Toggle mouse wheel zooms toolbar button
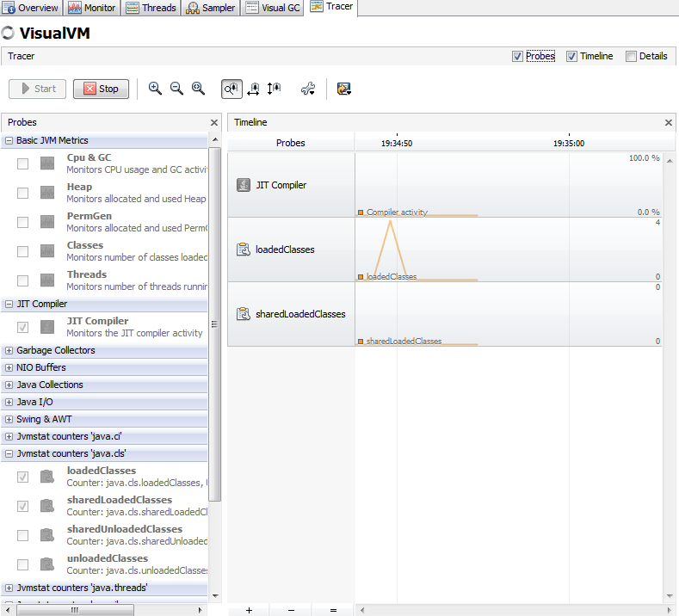Screen dimensions: 679x616 pyautogui.click(x=231, y=89)
